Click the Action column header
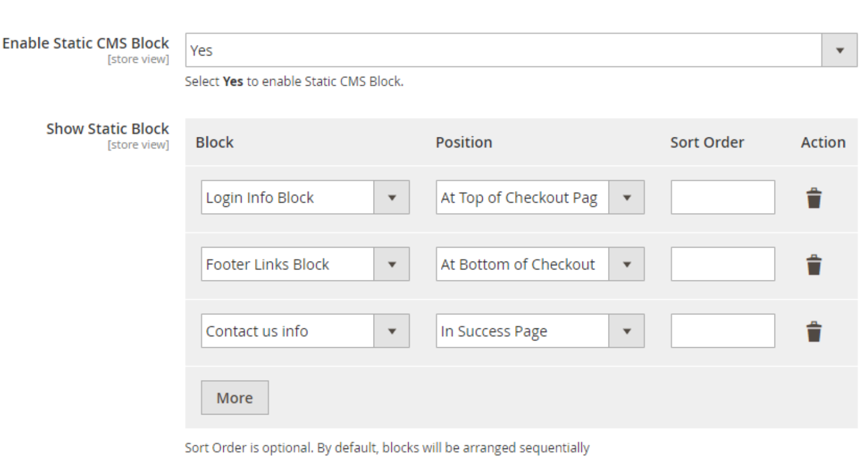 coord(823,142)
